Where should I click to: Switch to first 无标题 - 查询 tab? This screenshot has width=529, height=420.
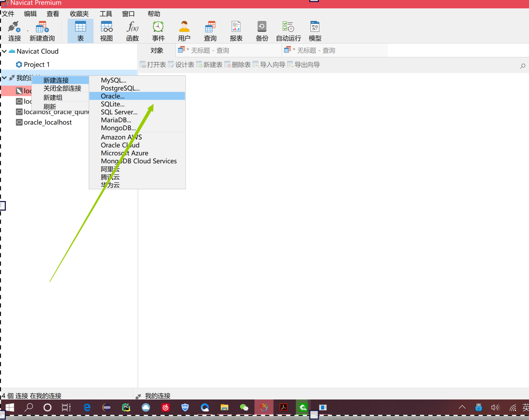click(228, 50)
